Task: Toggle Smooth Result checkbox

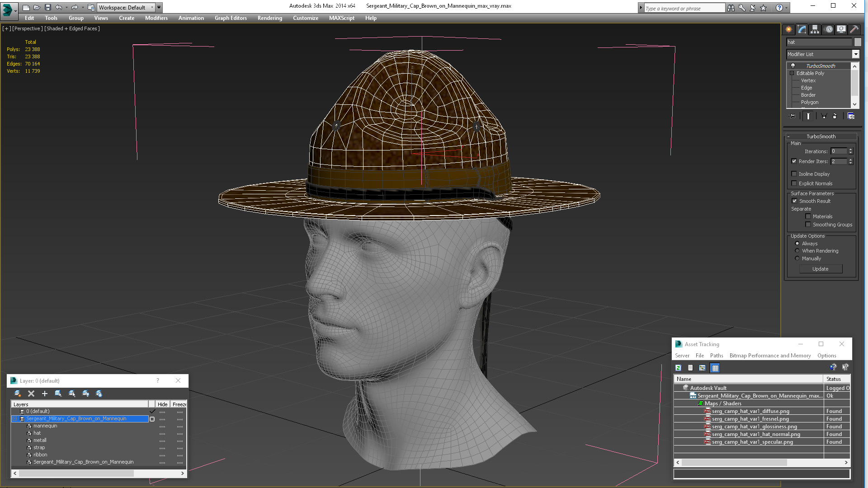Action: (x=795, y=201)
